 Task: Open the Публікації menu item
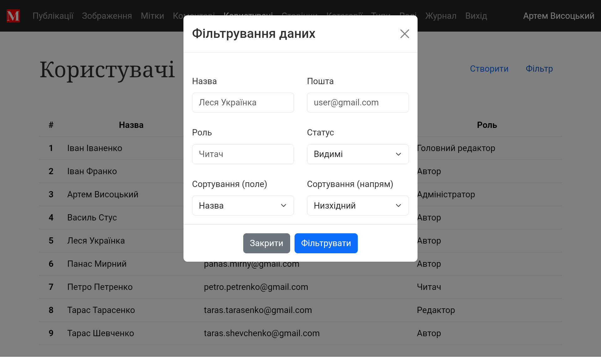(53, 16)
